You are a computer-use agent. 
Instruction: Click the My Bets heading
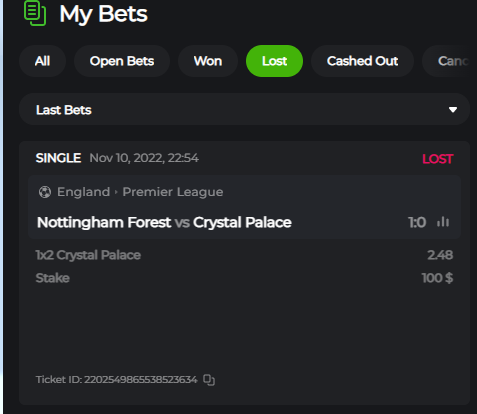point(103,14)
